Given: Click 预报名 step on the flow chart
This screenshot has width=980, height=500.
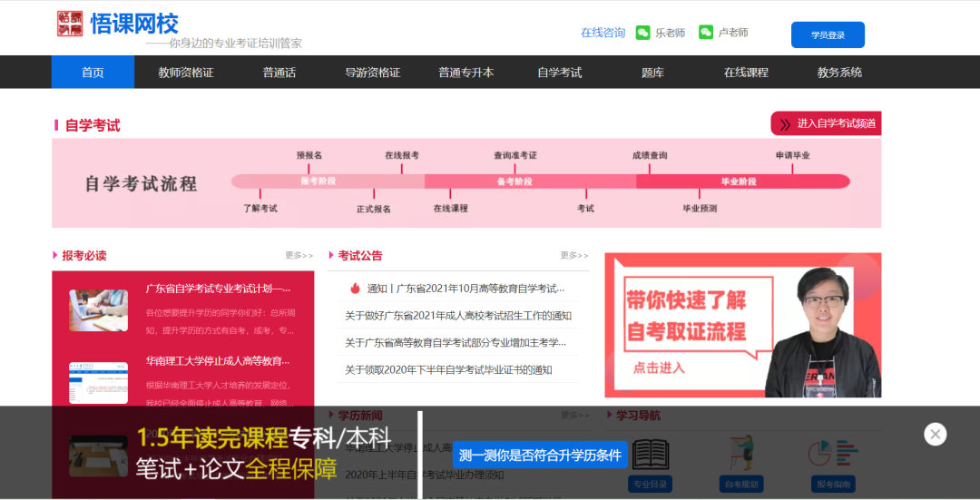Looking at the screenshot, I should [x=309, y=155].
